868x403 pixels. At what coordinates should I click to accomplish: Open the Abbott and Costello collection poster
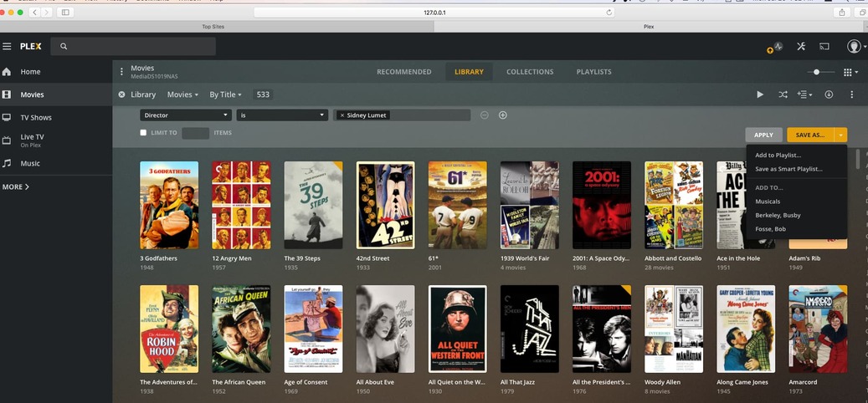[674, 205]
